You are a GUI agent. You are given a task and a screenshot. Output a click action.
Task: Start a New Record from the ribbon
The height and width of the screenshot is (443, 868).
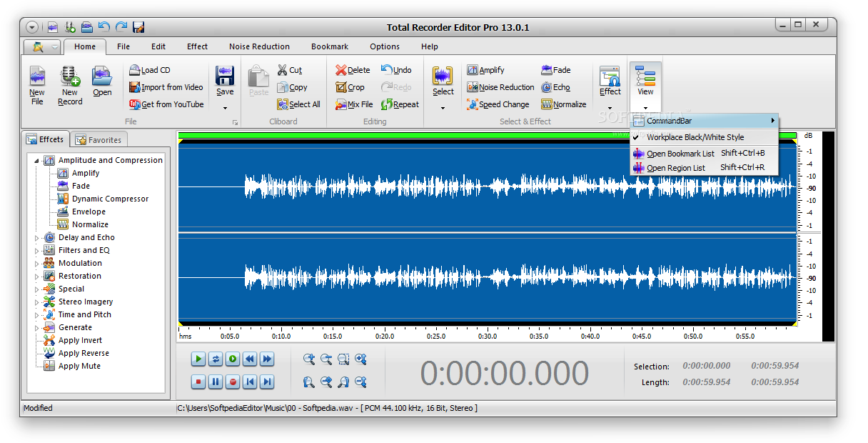coord(70,86)
